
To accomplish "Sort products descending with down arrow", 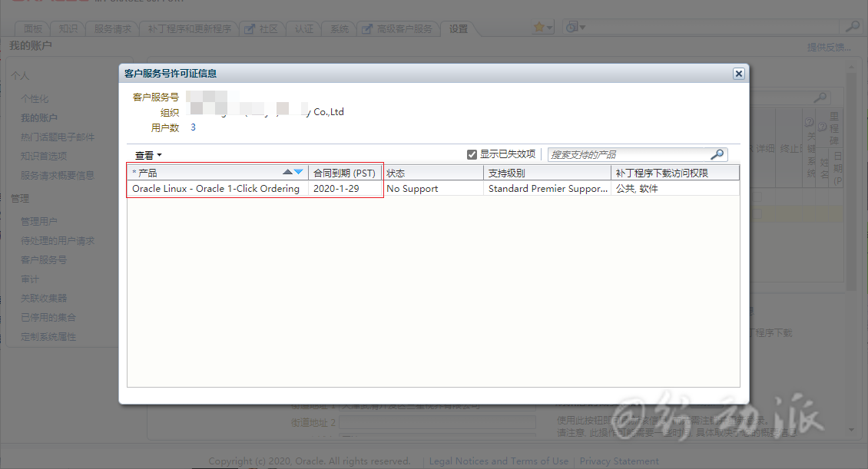I will [298, 172].
